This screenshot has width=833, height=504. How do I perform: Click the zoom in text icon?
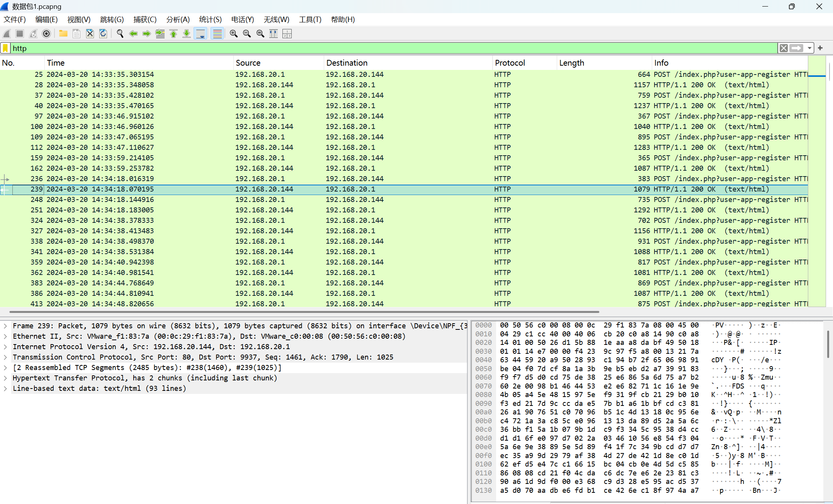coord(233,34)
